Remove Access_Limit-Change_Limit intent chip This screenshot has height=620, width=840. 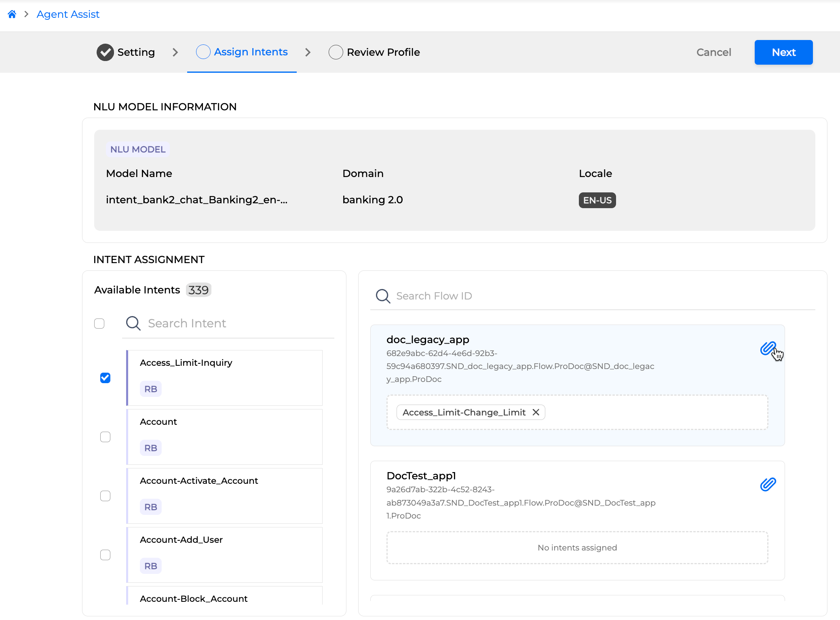(536, 412)
